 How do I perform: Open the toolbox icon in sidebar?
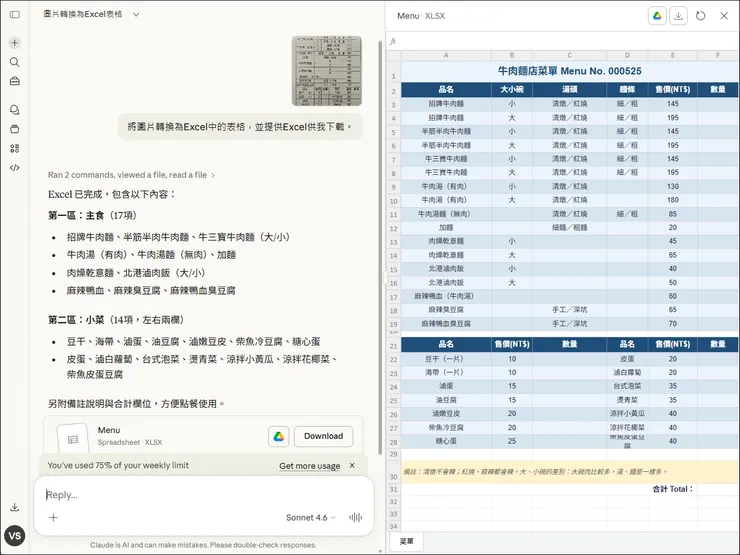point(15,81)
